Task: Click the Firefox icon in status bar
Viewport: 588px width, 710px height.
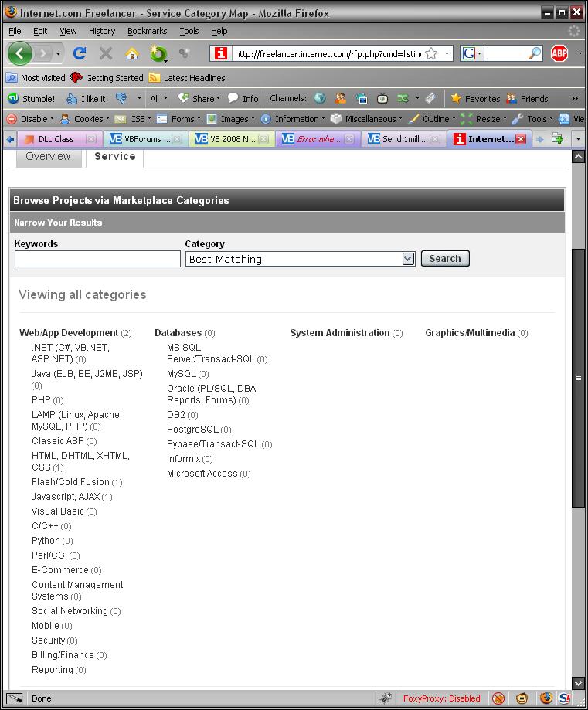Action: click(x=546, y=698)
